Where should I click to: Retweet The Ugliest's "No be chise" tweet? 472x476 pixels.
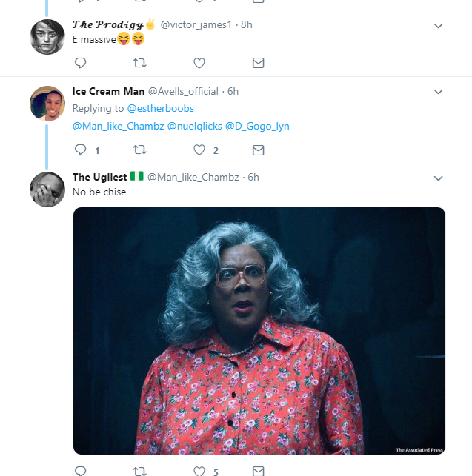coord(139,470)
